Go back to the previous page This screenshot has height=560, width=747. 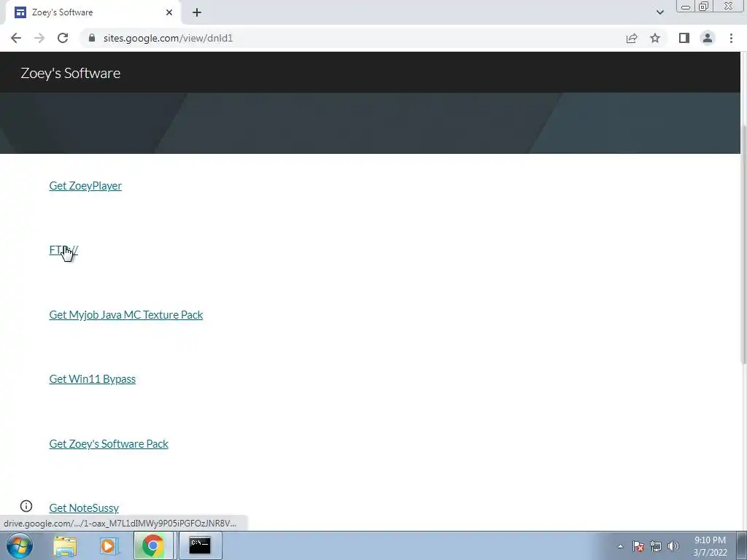[x=16, y=38]
